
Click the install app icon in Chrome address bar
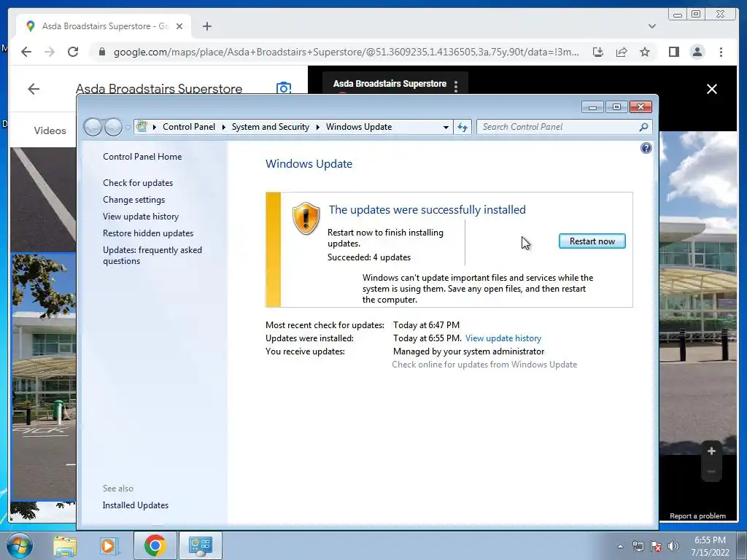click(x=598, y=52)
